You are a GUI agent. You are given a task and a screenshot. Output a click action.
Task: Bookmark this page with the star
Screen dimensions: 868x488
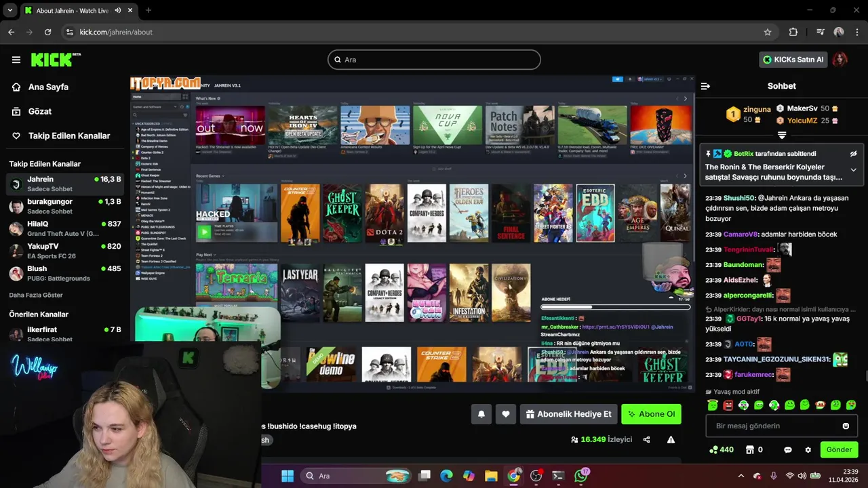pyautogui.click(x=768, y=32)
